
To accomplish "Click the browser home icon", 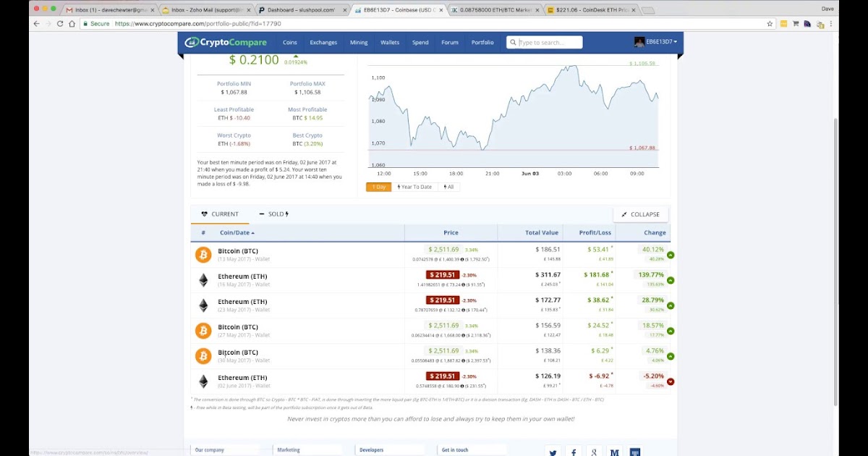I will pos(72,23).
